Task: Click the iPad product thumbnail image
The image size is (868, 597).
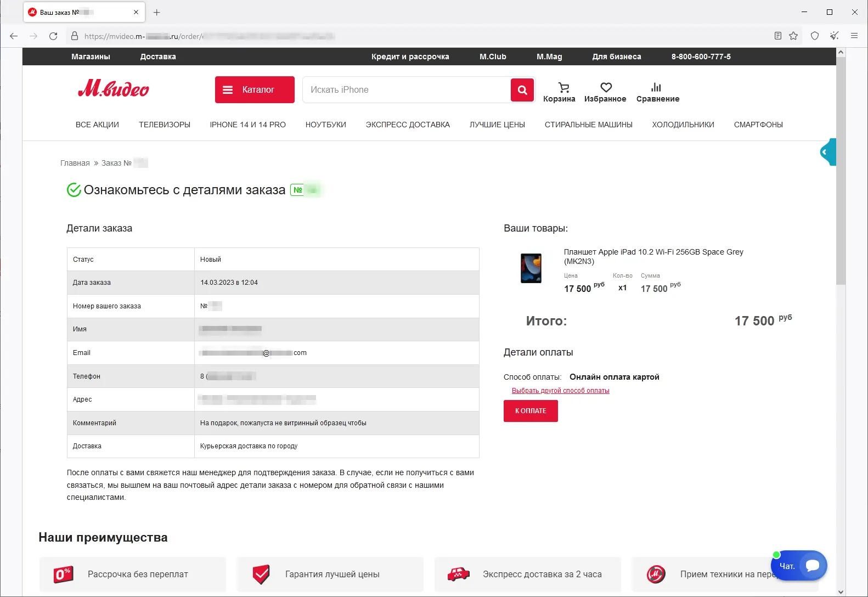Action: pos(531,268)
